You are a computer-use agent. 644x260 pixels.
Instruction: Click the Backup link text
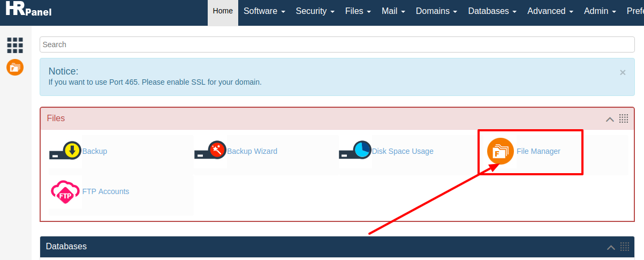point(95,151)
